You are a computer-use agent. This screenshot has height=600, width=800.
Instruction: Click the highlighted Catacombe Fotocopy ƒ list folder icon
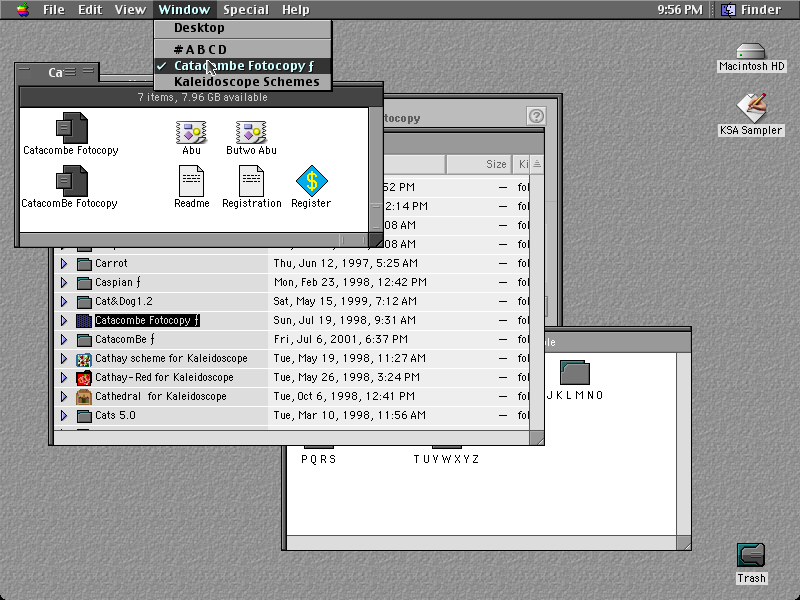[x=84, y=320]
